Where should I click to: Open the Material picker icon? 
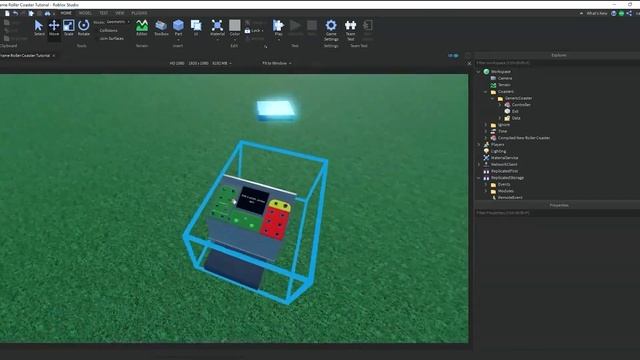(x=217, y=25)
